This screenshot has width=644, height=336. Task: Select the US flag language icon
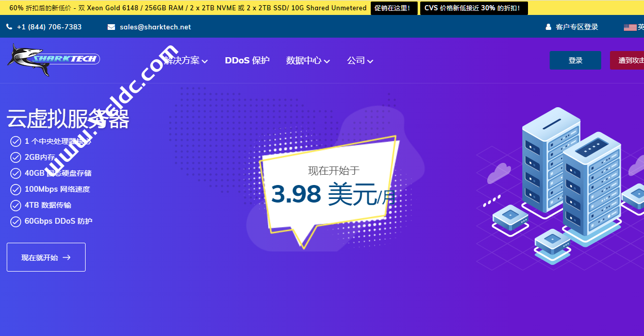630,27
